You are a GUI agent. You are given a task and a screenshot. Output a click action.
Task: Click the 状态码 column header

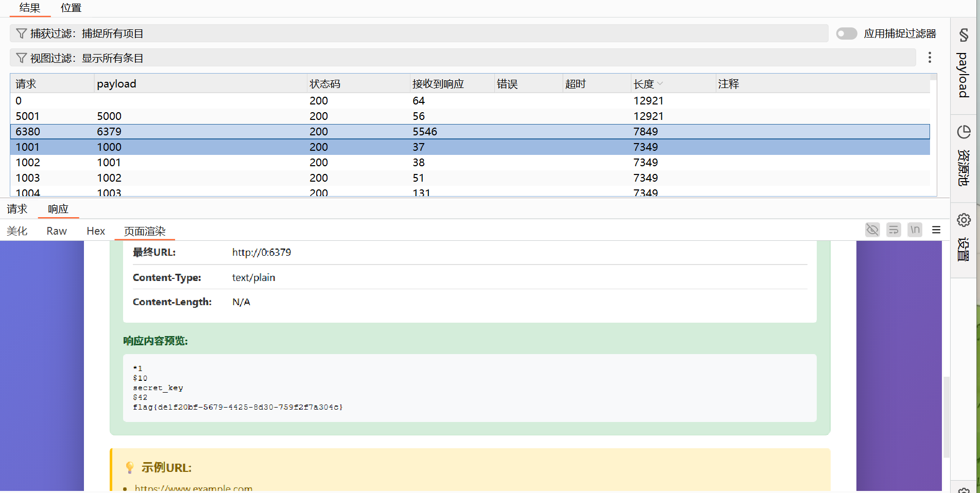[x=325, y=84]
